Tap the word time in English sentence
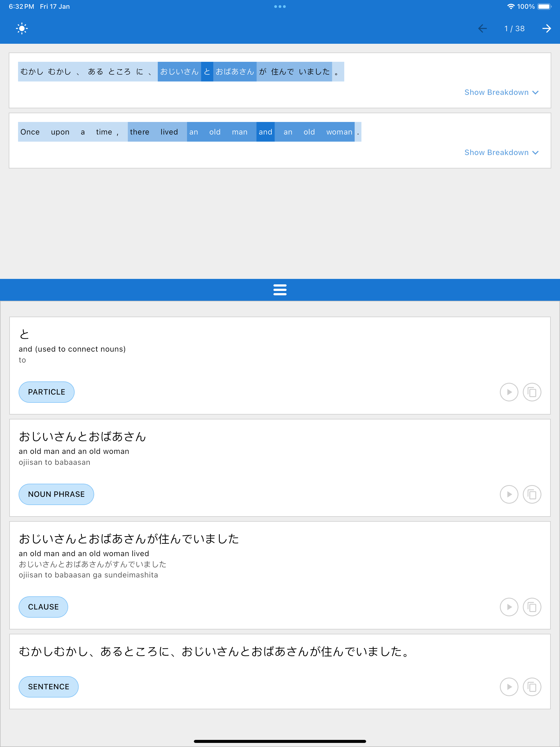Image resolution: width=560 pixels, height=747 pixels. pyautogui.click(x=104, y=132)
